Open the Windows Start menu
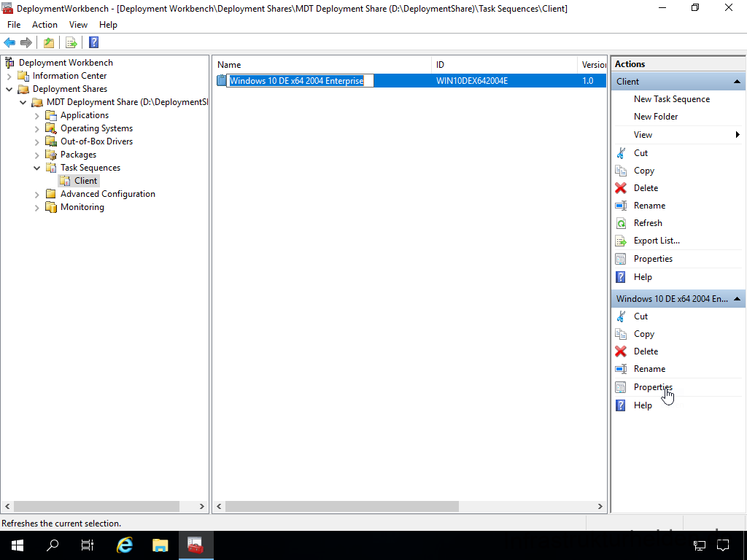 [x=18, y=545]
